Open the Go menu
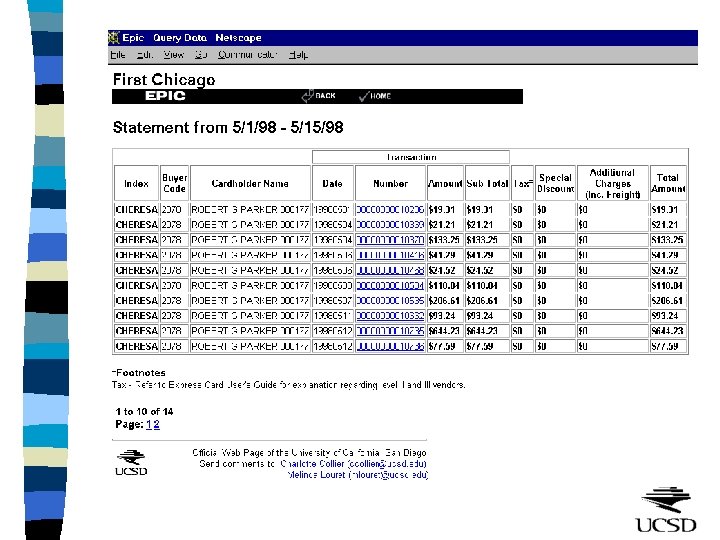The image size is (720, 540). (x=201, y=55)
